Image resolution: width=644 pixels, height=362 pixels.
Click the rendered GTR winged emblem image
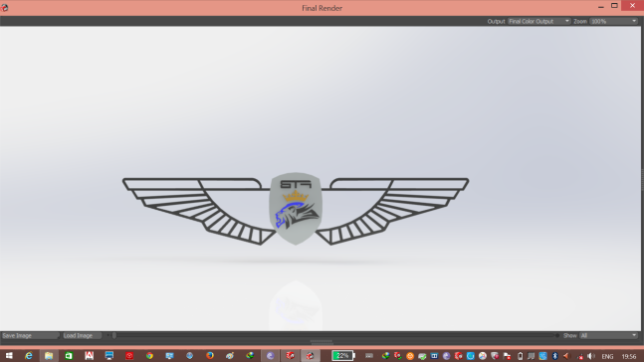point(296,209)
